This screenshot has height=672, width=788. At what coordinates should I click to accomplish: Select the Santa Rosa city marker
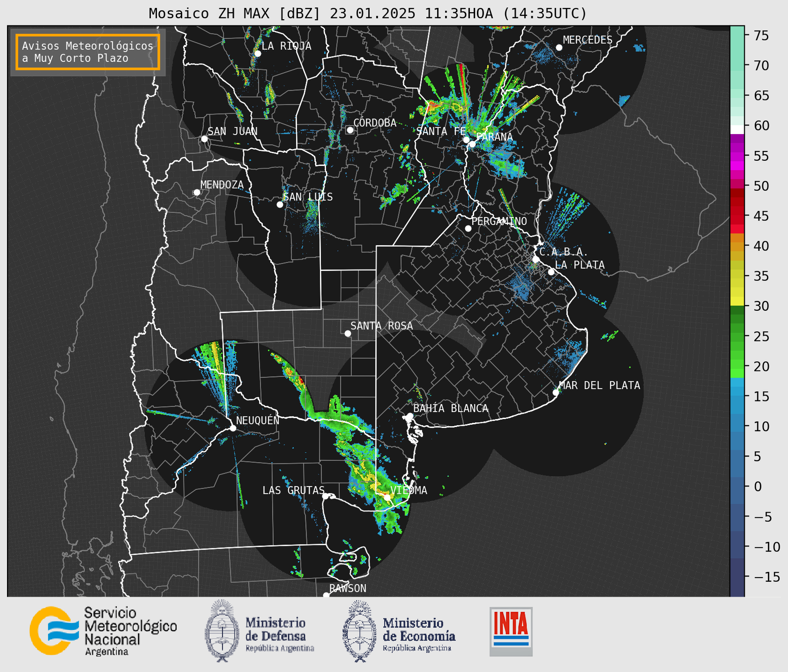348,333
